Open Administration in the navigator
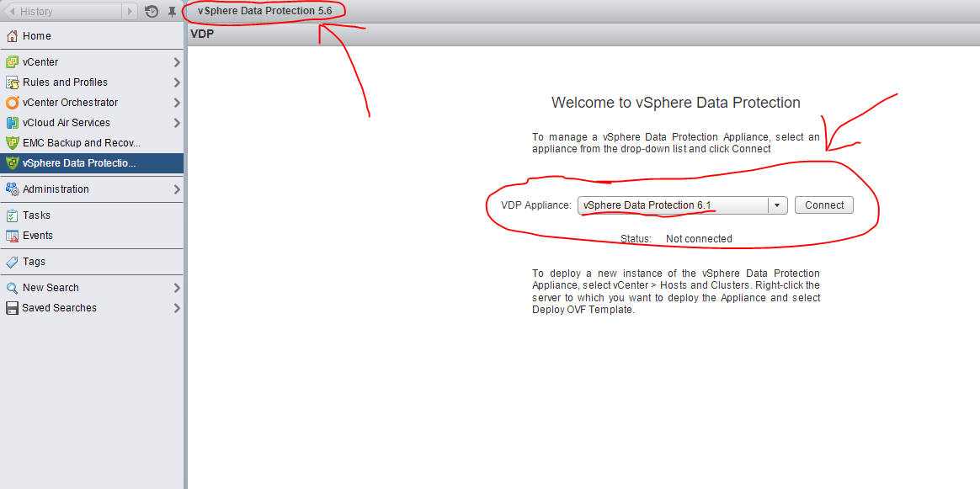The width and height of the screenshot is (980, 489). point(92,189)
